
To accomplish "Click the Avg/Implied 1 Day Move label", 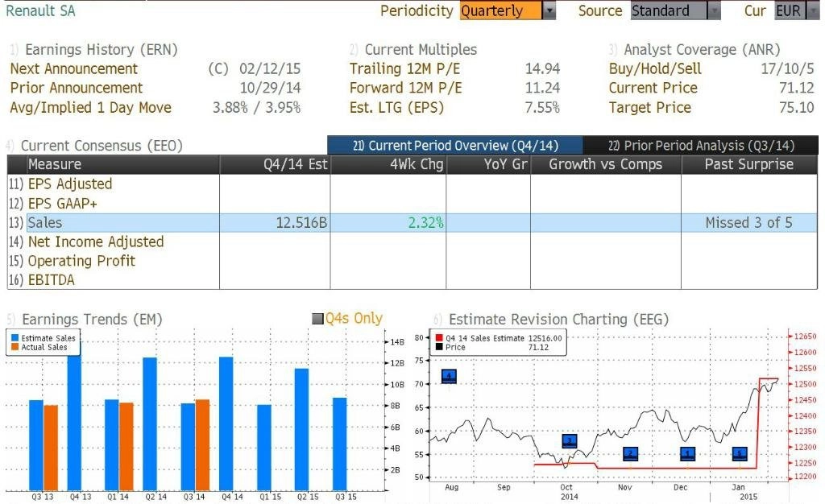I will [90, 108].
